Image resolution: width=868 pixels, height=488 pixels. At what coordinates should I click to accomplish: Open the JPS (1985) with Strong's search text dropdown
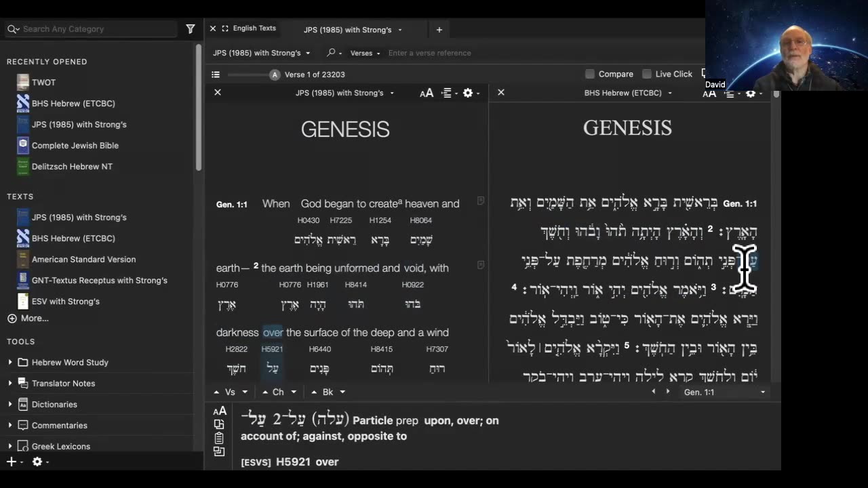pos(262,53)
